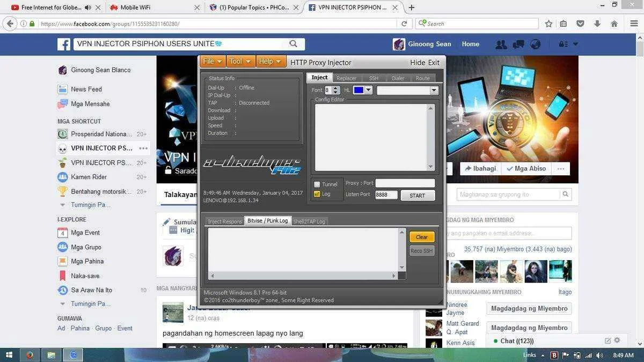
Task: Open the Help menu in HTTP Proxy Injector
Action: tap(270, 62)
